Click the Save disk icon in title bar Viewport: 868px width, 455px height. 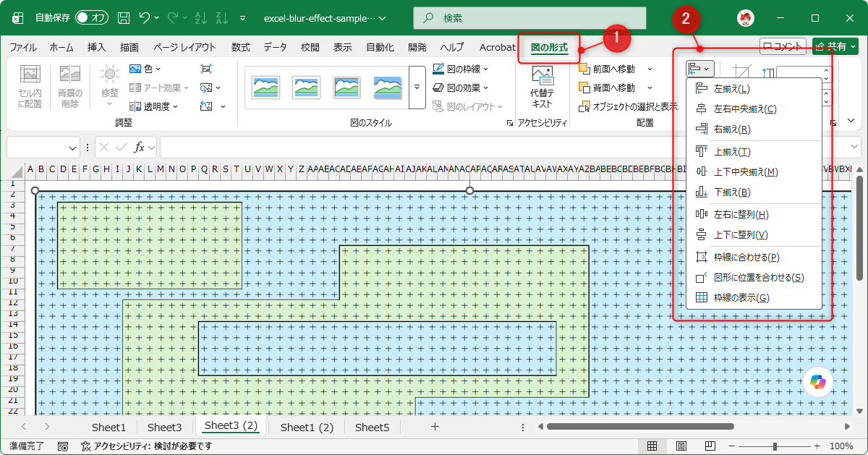point(124,17)
